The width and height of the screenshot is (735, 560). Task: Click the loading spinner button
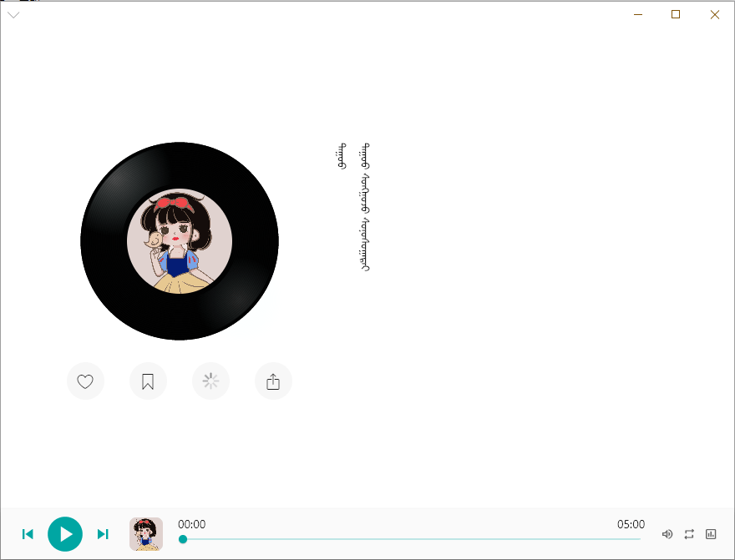[210, 381]
